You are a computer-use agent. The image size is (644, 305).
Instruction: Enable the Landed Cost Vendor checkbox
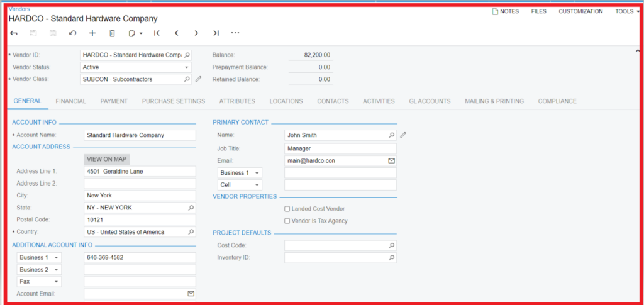[287, 209]
